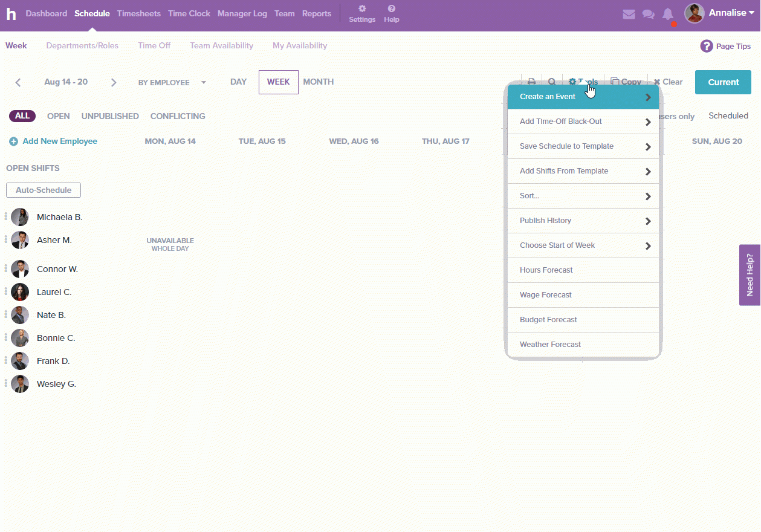Viewport: 761px width, 532px height.
Task: Open the Timesheets tab
Action: pyautogui.click(x=139, y=13)
